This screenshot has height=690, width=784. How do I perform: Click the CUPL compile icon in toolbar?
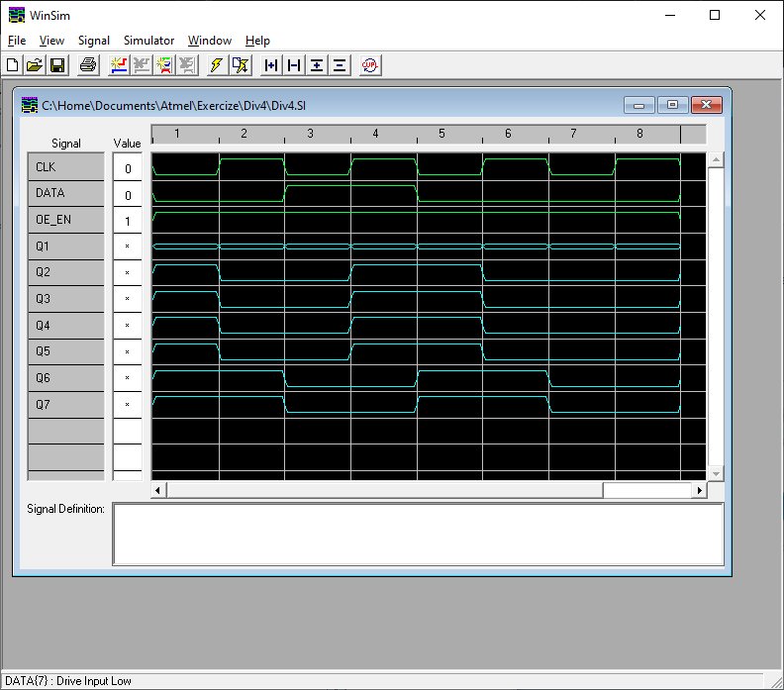coord(369,65)
